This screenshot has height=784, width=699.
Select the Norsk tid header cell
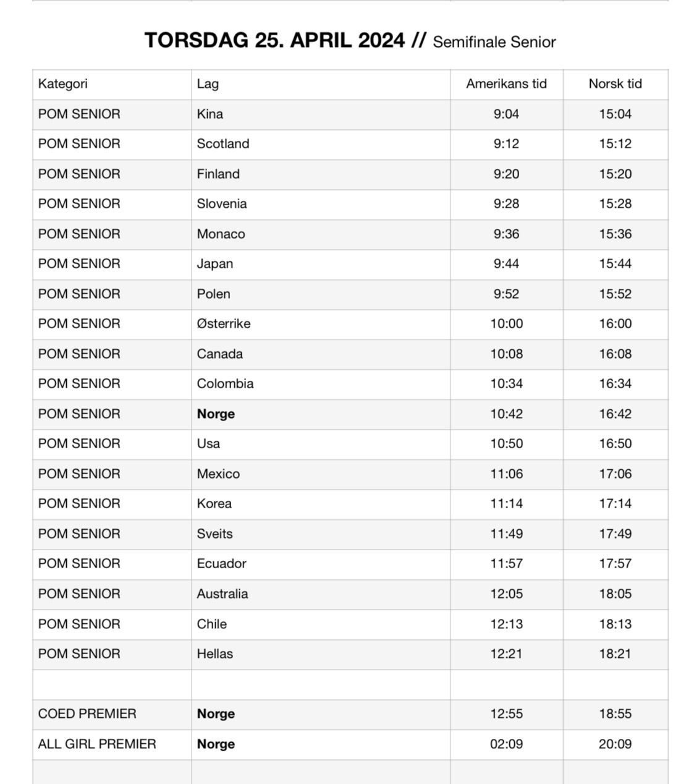tap(615, 84)
